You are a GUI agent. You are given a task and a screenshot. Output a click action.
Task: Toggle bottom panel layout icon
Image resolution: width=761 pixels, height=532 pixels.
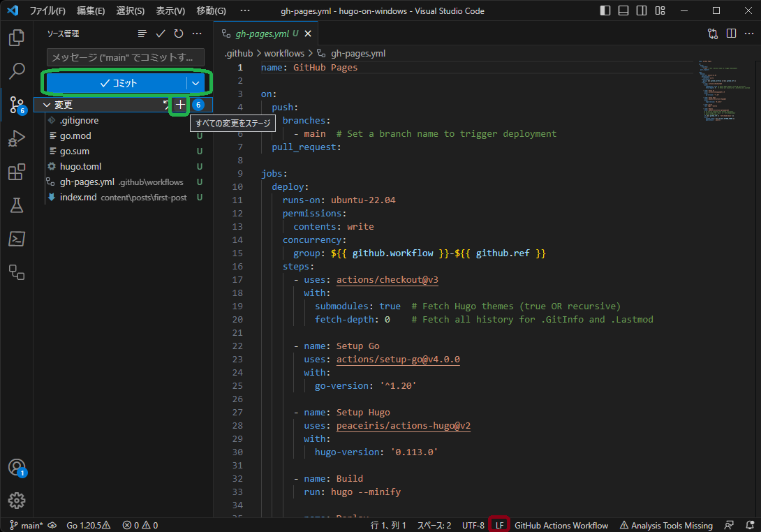tap(623, 10)
